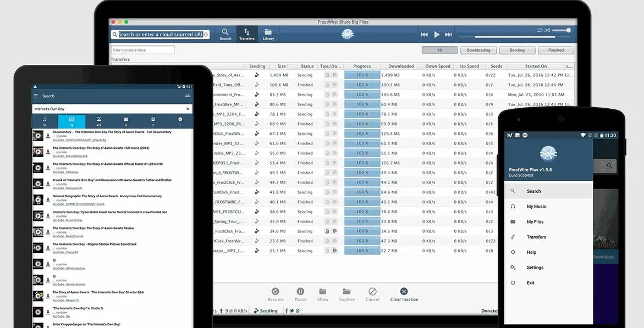The height and width of the screenshot is (328, 644).
Task: Toggle seeding icon for 1,499 MB transfer
Action: 257,75
